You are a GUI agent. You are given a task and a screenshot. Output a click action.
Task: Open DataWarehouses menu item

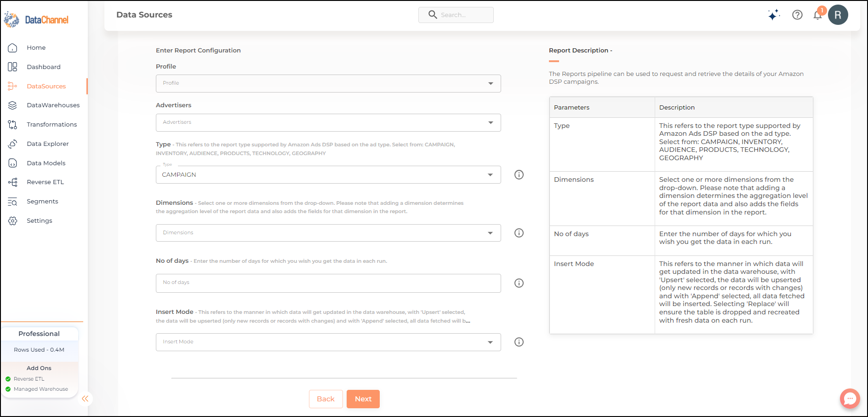(x=53, y=105)
